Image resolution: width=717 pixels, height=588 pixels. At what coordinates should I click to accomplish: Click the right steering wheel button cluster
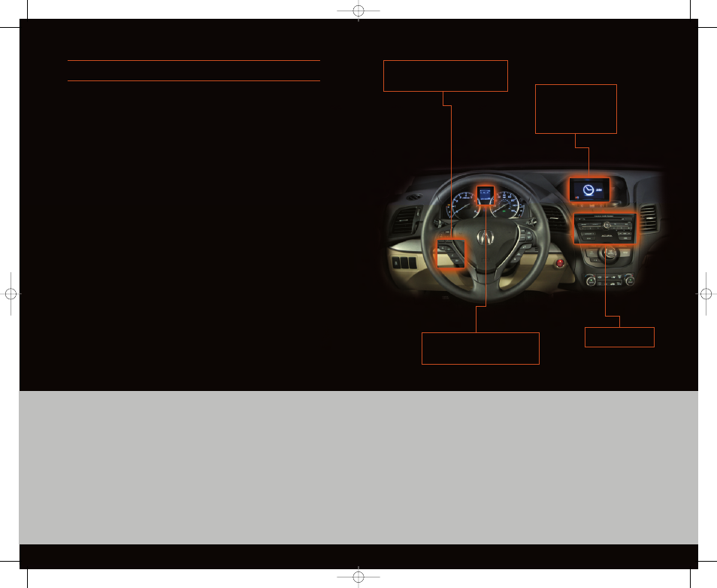[x=524, y=244]
